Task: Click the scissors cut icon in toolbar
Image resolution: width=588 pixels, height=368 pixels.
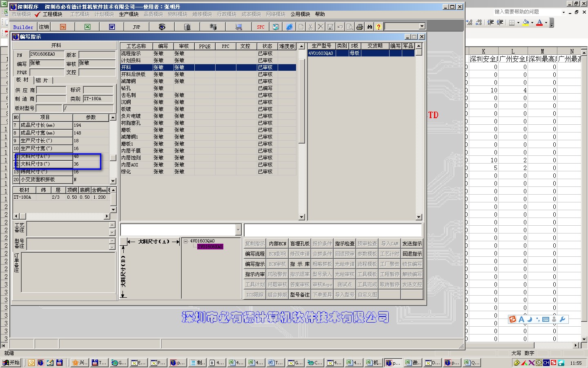Action: [x=311, y=27]
